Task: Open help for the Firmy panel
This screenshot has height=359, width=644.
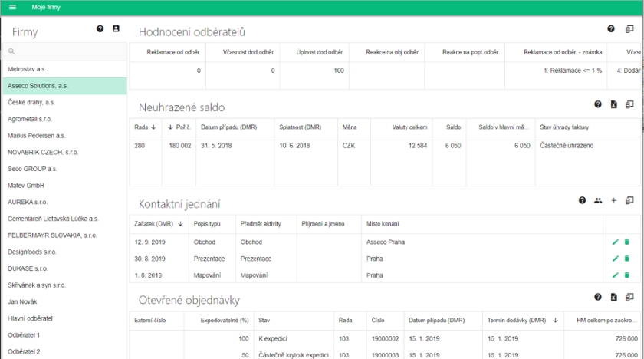Action: [100, 28]
